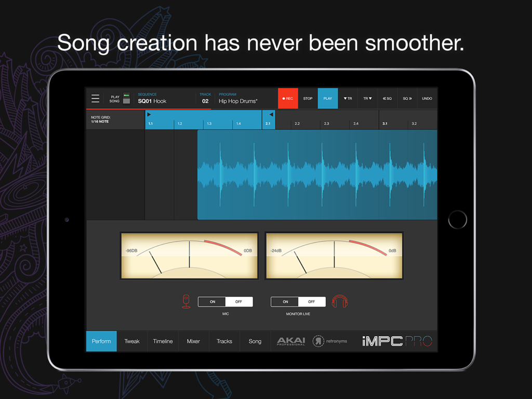Open the first TR dropdown
Viewport: 532px width, 399px height.
coord(348,98)
